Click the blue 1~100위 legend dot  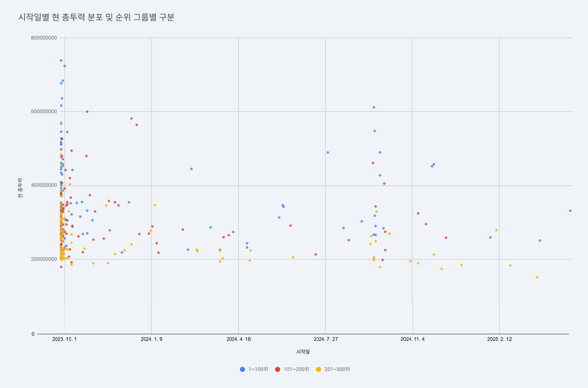pyautogui.click(x=242, y=369)
